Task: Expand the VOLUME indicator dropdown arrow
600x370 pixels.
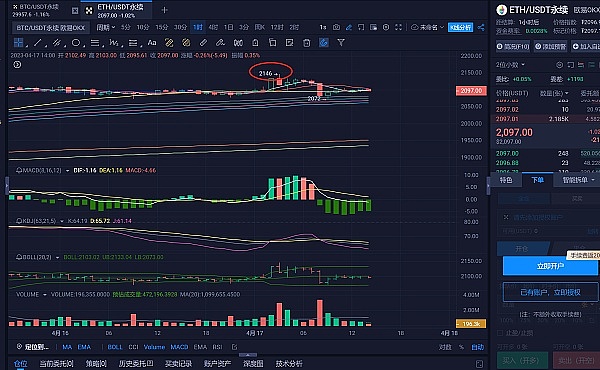Action: tap(45, 295)
